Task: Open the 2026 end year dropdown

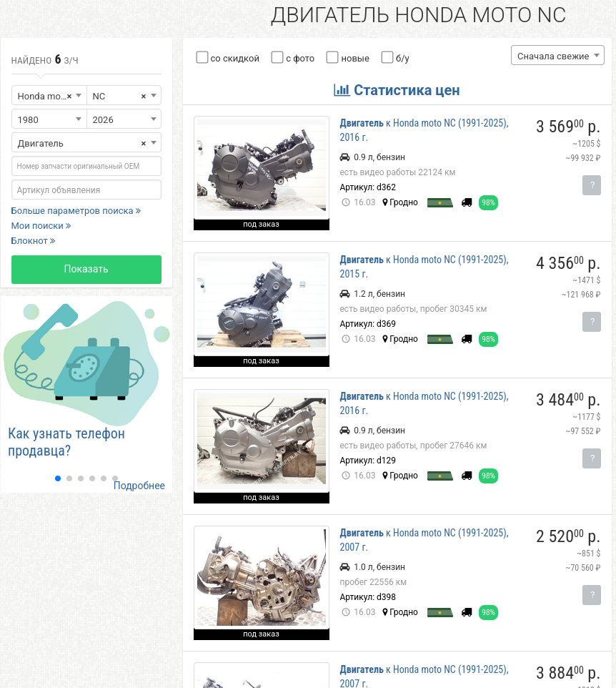Action: coord(124,119)
